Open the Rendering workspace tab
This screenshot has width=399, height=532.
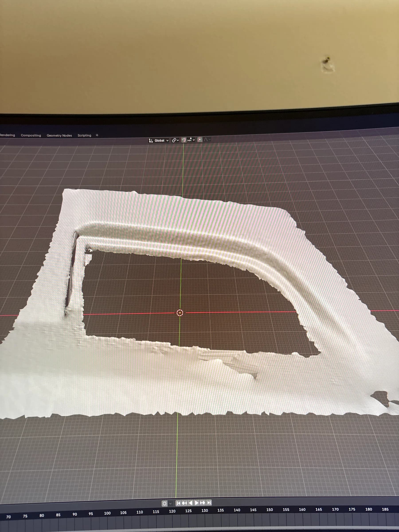(7, 135)
